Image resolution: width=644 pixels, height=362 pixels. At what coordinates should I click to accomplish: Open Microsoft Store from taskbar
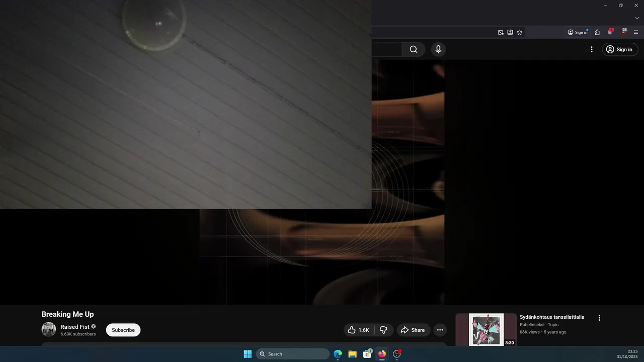[x=367, y=354]
